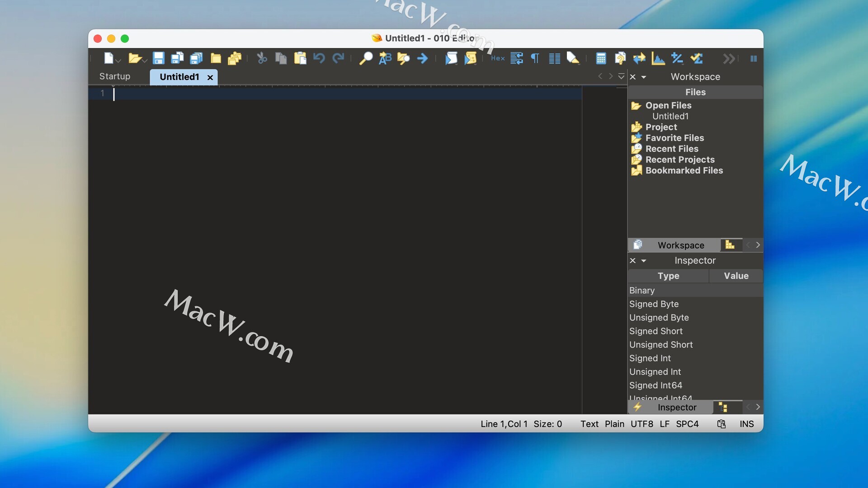Save the file using the floppy disk icon
Viewport: 868px width, 488px height.
pos(158,58)
